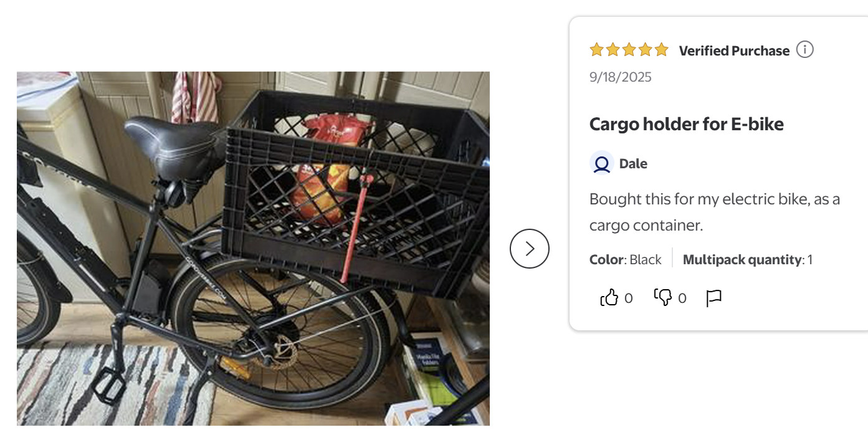Click the reviewer name Dale
Image resolution: width=868 pixels, height=435 pixels.
click(633, 164)
